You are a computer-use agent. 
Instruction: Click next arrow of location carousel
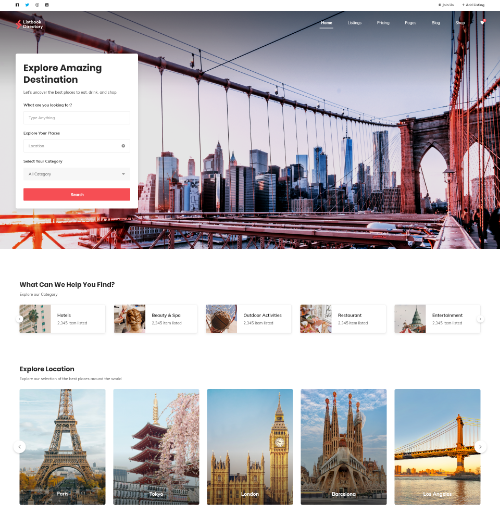coord(480,447)
